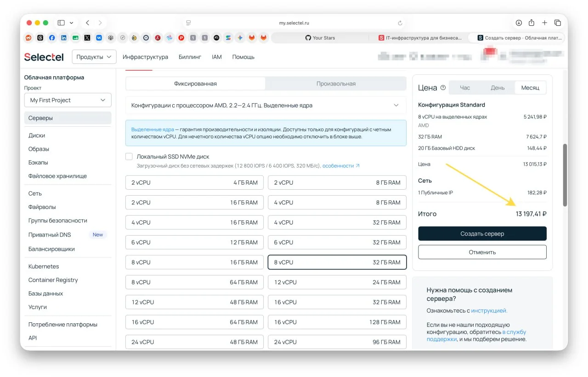
Task: Switch to the Произвольная configuration tab
Action: (x=336, y=84)
